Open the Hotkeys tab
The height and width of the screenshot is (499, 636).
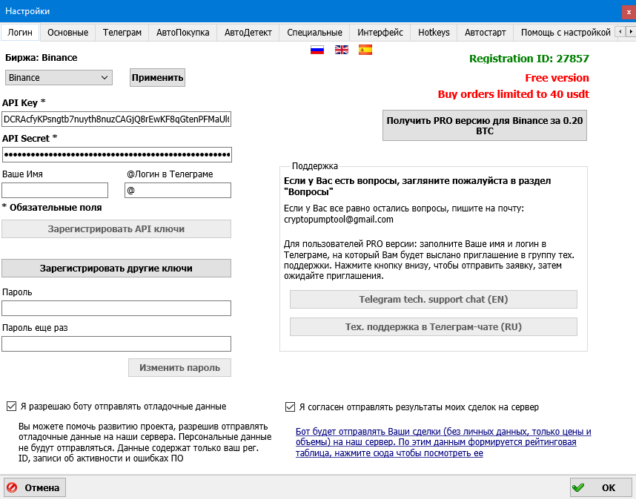(434, 32)
